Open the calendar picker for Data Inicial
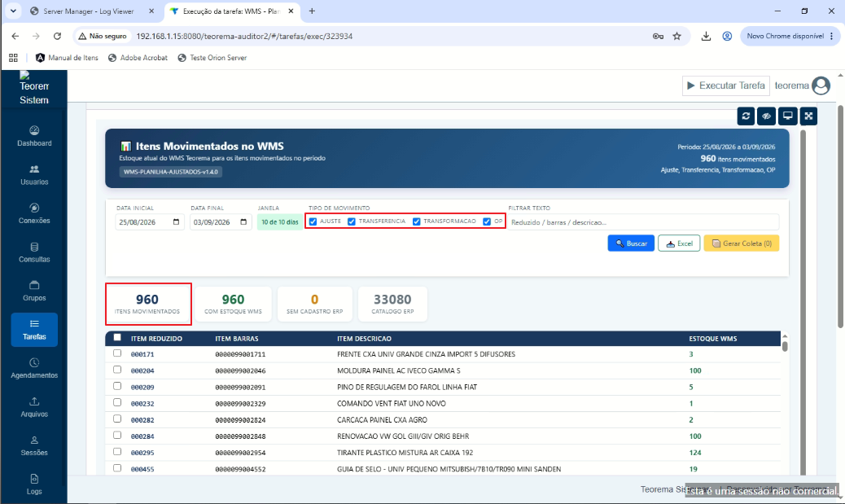 [x=176, y=222]
